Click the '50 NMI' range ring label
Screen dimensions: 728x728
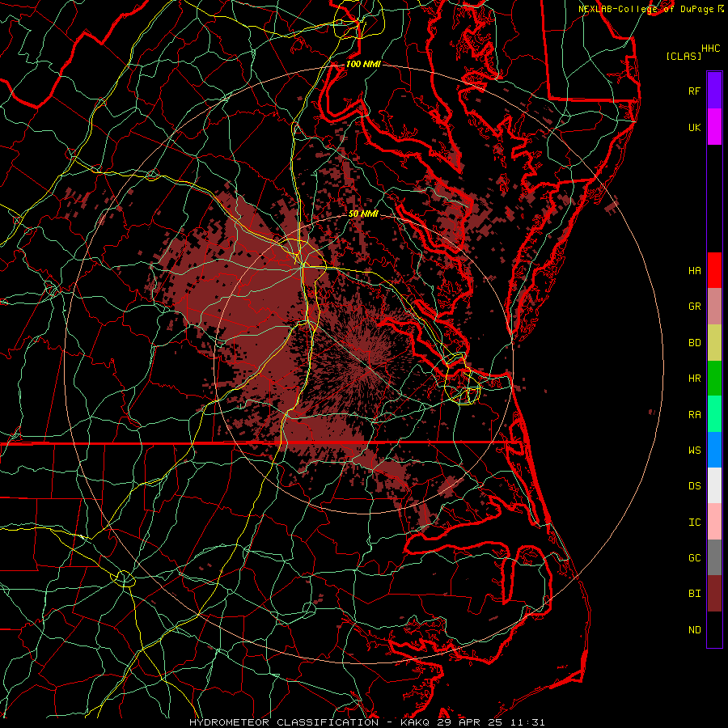tap(363, 214)
